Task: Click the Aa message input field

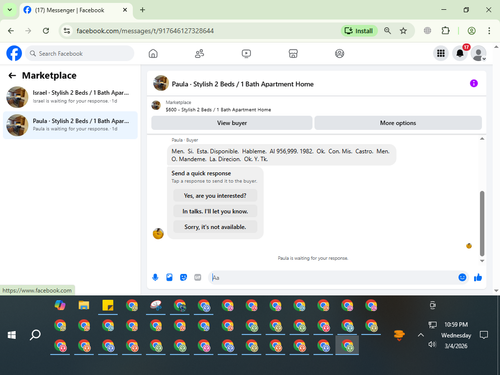Action: (333, 278)
